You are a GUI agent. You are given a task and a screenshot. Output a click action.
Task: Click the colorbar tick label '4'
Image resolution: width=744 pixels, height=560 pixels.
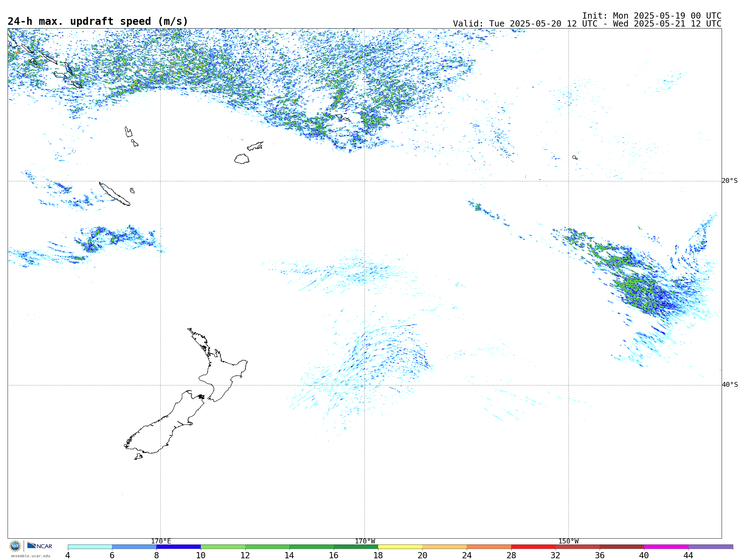click(68, 555)
